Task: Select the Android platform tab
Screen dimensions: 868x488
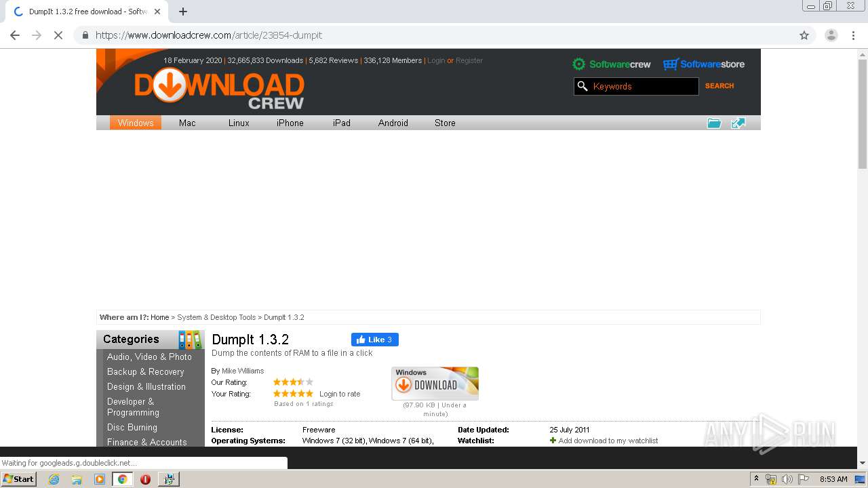Action: point(393,123)
